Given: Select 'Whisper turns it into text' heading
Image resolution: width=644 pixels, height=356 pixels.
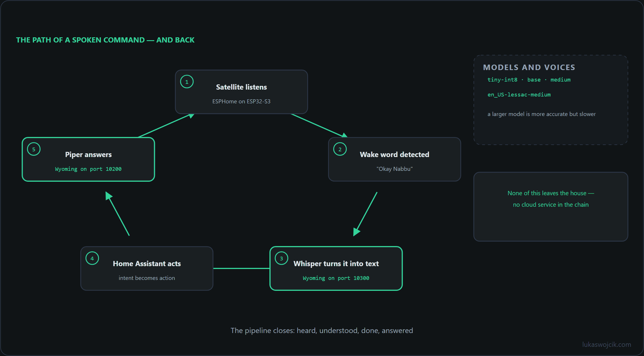Looking at the screenshot, I should (336, 264).
